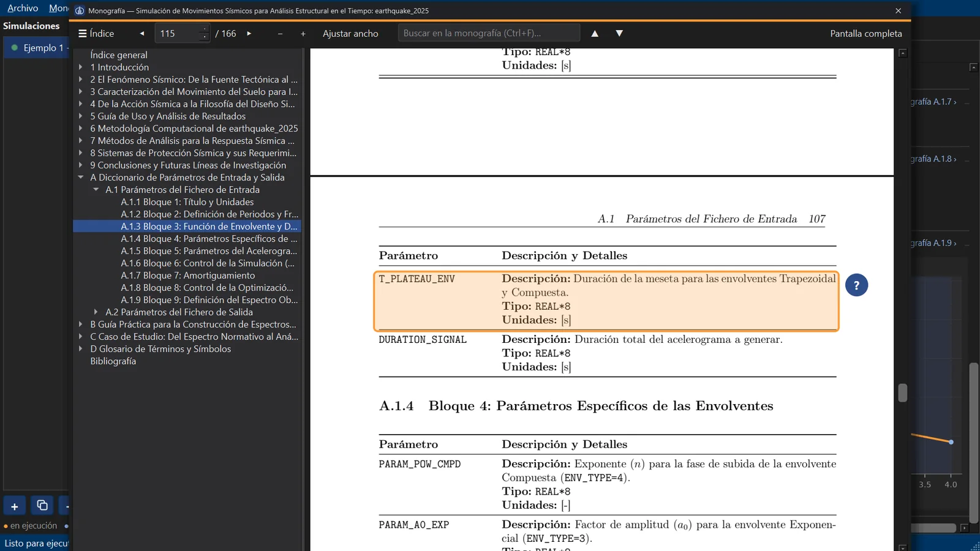Image resolution: width=980 pixels, height=551 pixels.
Task: Click Ajustar ancho button
Action: pyautogui.click(x=350, y=34)
